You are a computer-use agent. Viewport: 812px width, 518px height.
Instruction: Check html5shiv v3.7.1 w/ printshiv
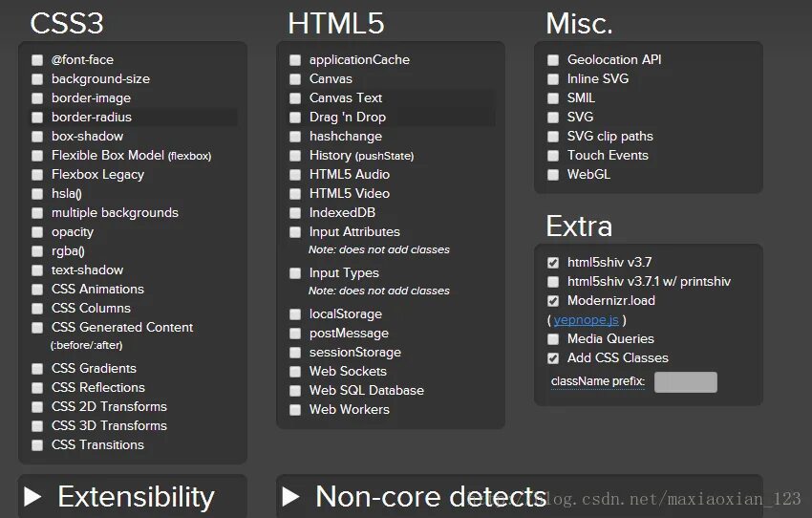pyautogui.click(x=553, y=282)
